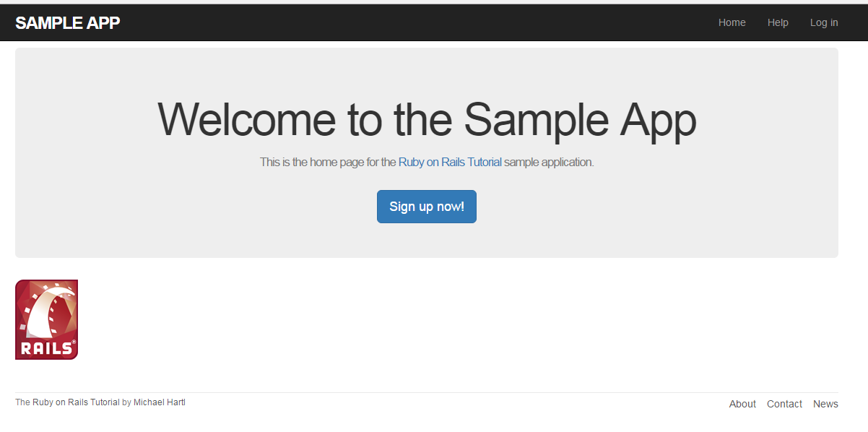Open Ruby on Rails Tutorial link in welcome text
The image size is (868, 432).
[x=450, y=163]
